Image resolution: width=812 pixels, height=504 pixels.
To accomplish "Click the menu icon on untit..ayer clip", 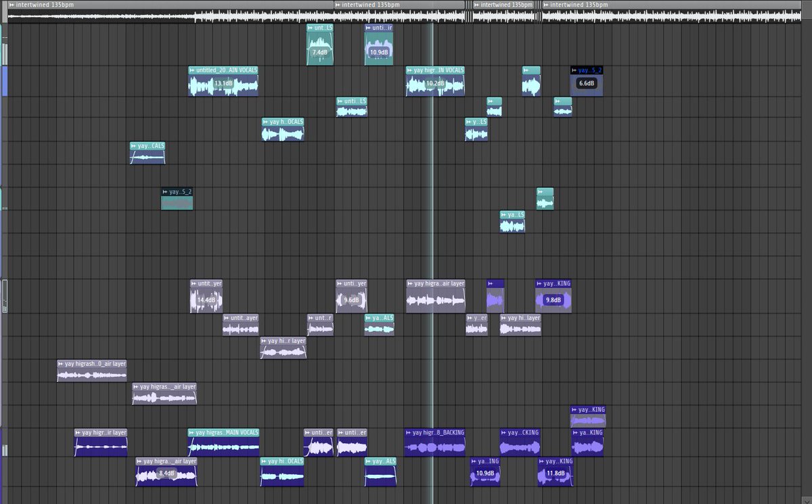I will point(227,318).
